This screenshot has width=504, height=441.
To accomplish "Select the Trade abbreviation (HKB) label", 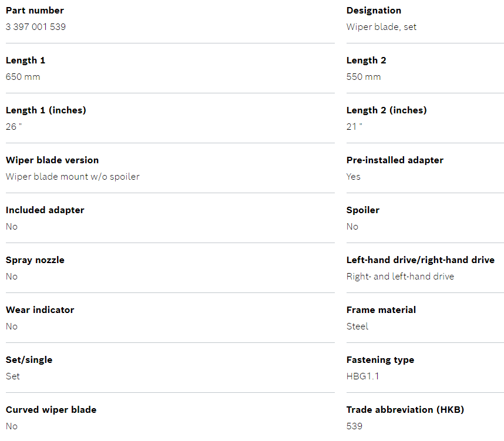I will (x=405, y=410).
